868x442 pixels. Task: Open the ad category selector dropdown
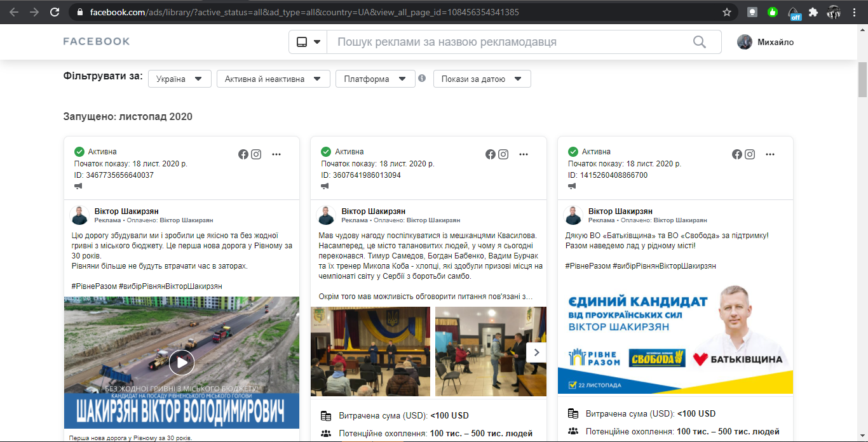[308, 42]
